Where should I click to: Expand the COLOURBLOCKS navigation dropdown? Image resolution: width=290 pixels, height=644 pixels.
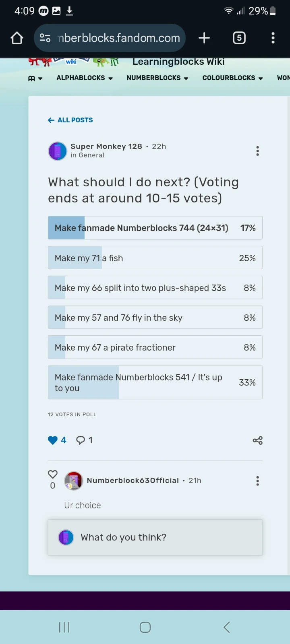pos(232,78)
